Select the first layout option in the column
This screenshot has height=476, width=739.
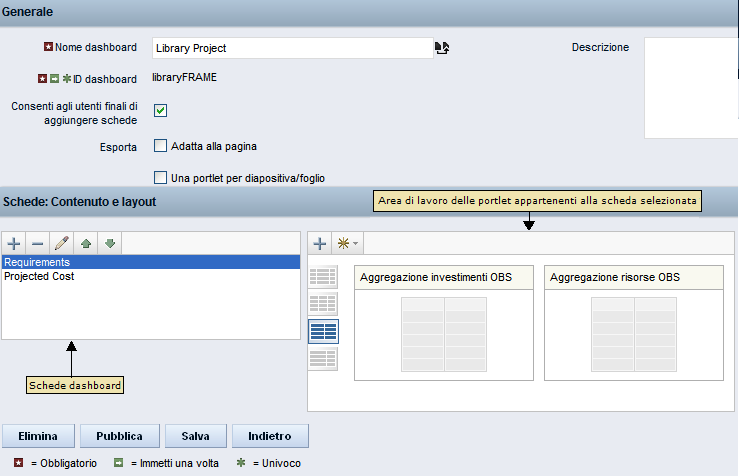323,276
